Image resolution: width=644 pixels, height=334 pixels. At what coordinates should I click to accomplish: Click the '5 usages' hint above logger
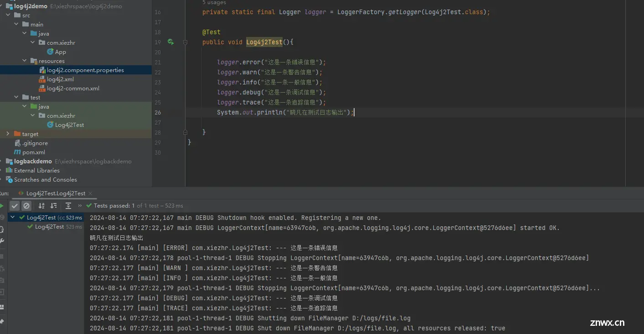[214, 3]
